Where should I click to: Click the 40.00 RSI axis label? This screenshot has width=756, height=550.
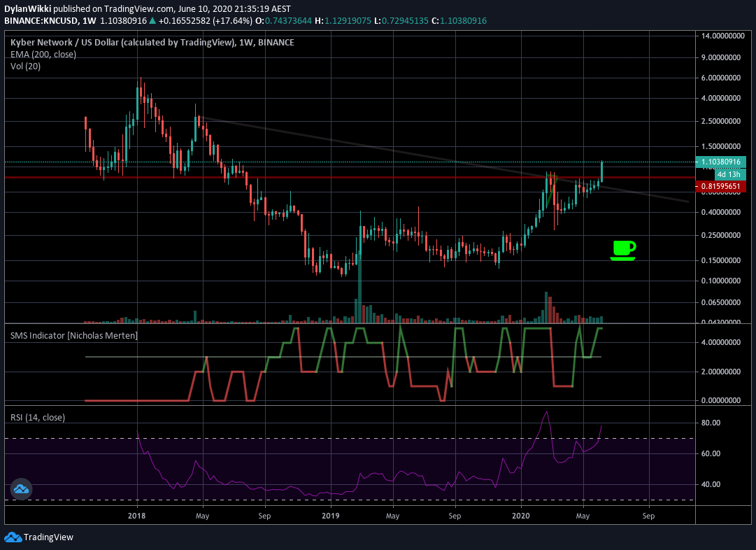(x=711, y=484)
